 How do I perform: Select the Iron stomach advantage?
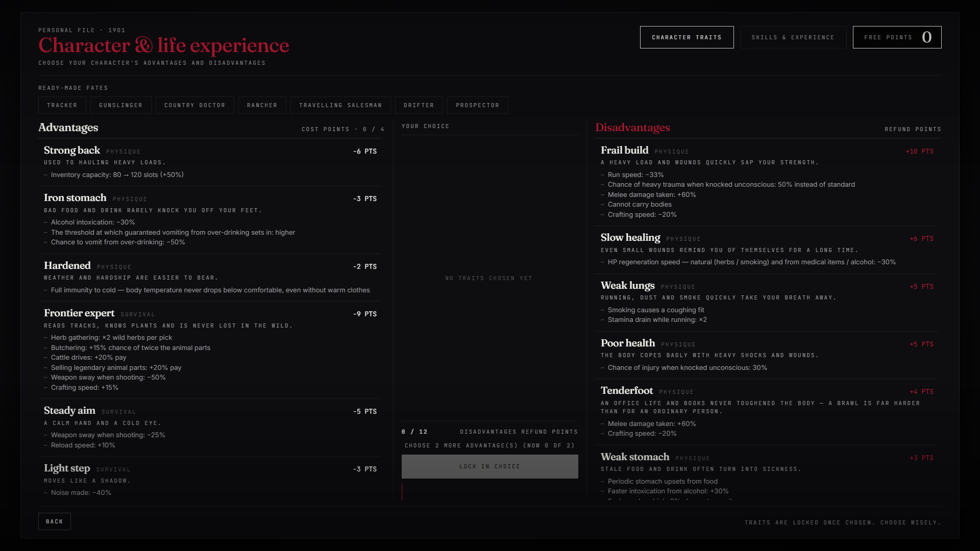tap(209, 220)
